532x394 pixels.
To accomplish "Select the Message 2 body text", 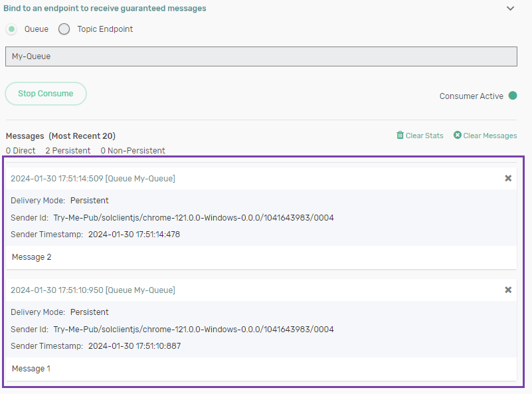I will pyautogui.click(x=31, y=257).
